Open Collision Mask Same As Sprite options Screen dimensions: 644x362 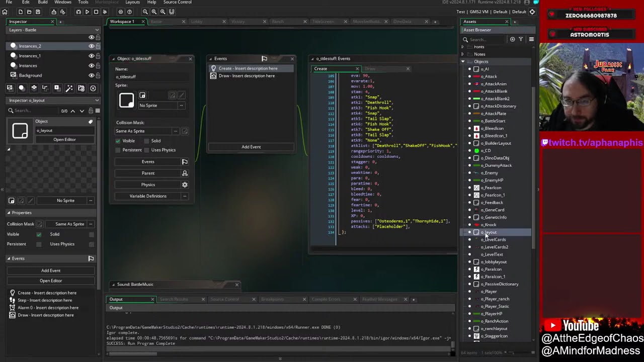[176, 131]
